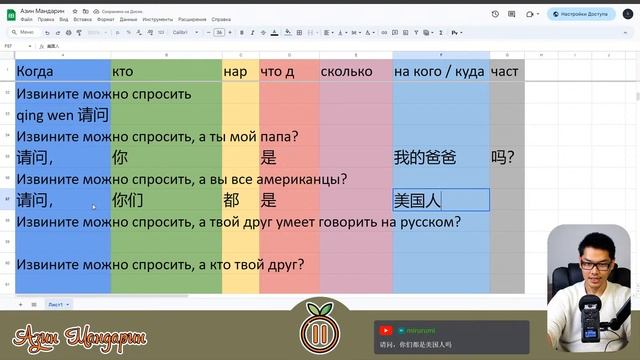Increase decimal places
Image resolution: width=640 pixels, height=360 pixels.
(150, 33)
